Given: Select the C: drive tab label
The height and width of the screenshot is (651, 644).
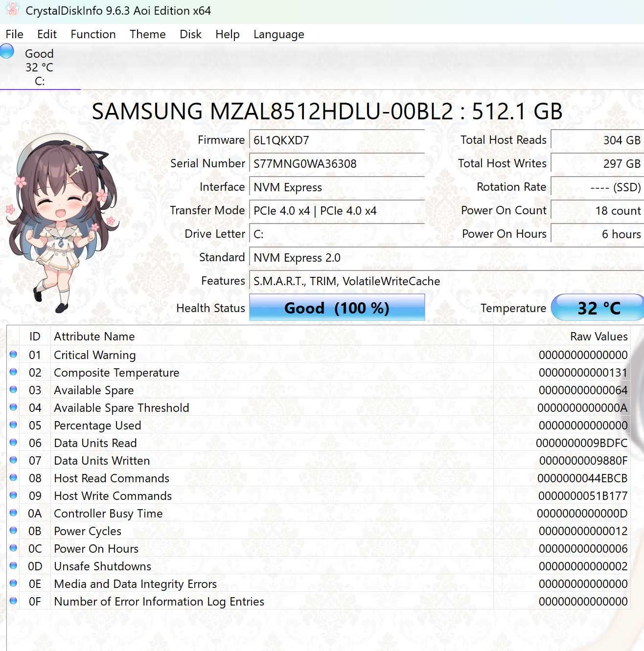Looking at the screenshot, I should pyautogui.click(x=40, y=67).
